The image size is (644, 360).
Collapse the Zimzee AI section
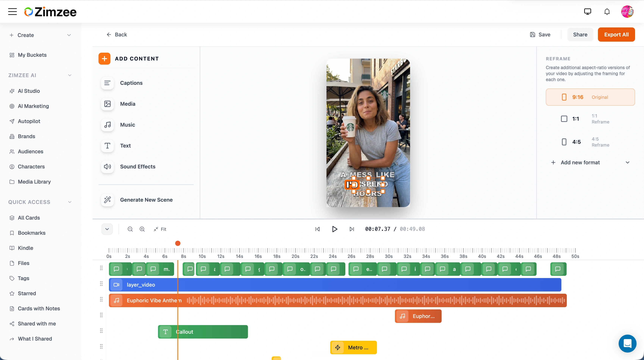70,75
